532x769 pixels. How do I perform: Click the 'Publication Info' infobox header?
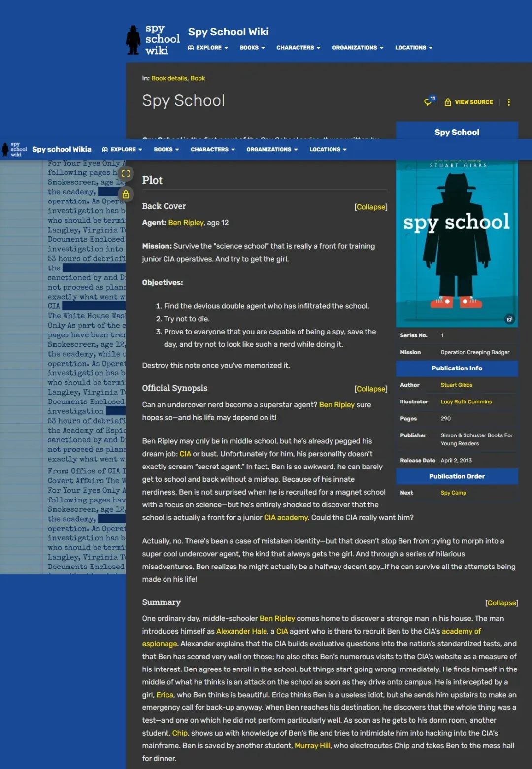457,368
